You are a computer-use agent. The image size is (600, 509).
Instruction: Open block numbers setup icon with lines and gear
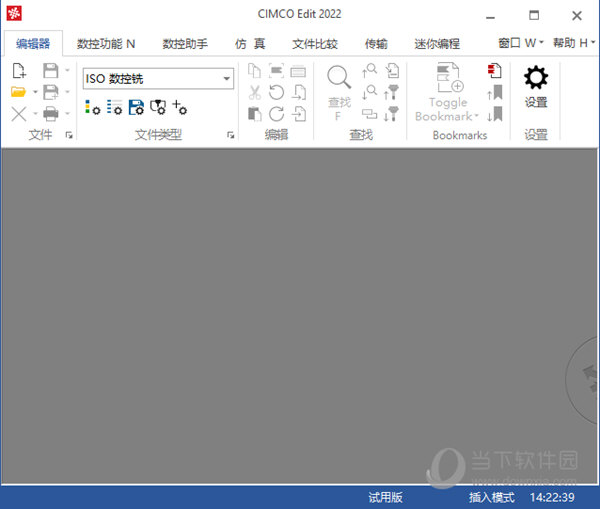(x=114, y=108)
